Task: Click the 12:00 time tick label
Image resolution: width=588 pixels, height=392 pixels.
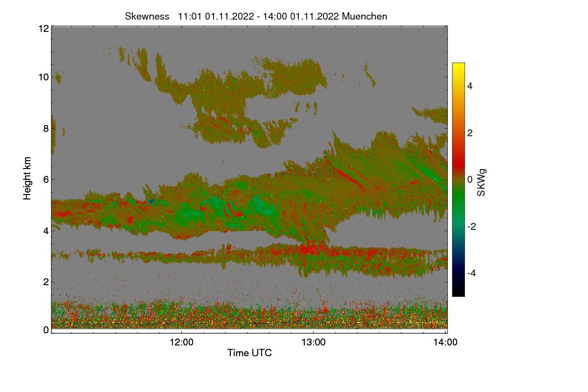Action: (181, 343)
